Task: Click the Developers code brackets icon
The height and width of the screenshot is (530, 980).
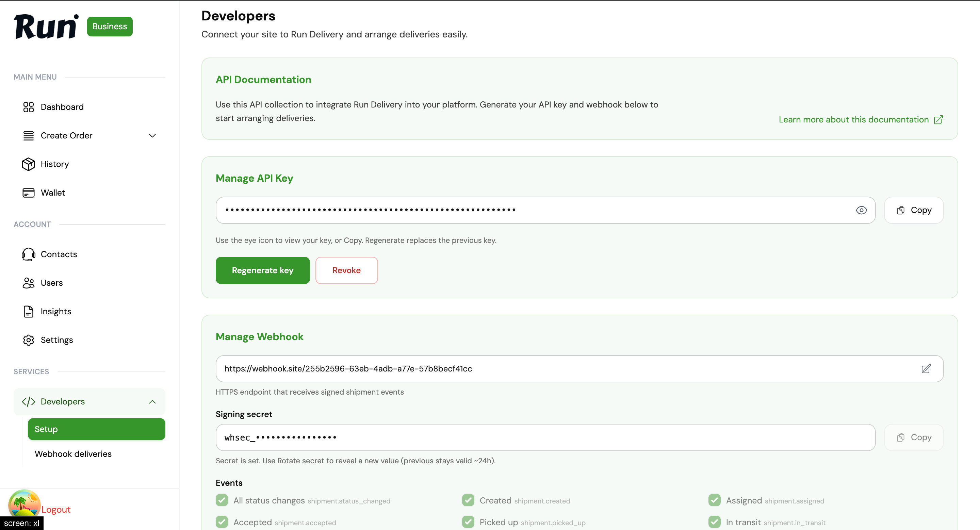Action: [29, 401]
